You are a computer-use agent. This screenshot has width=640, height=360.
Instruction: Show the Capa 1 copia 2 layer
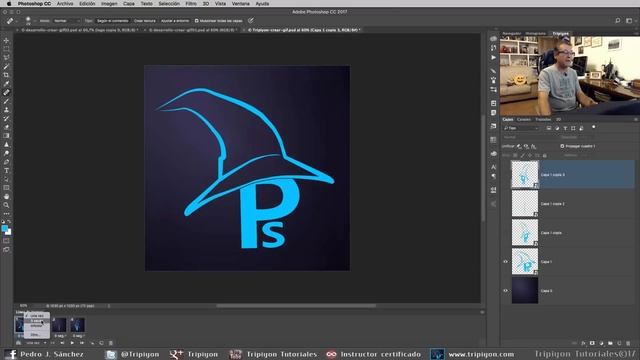pyautogui.click(x=505, y=204)
